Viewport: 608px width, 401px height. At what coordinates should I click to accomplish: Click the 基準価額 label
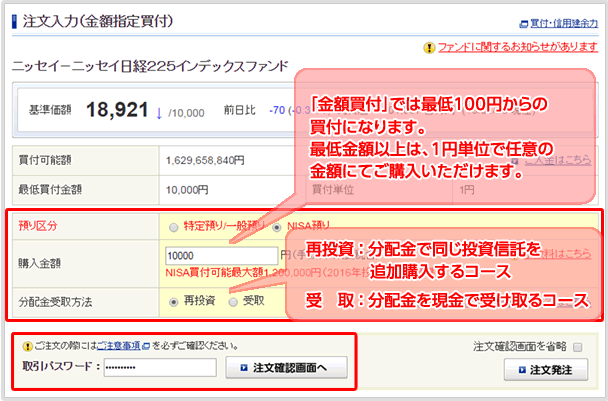50,110
